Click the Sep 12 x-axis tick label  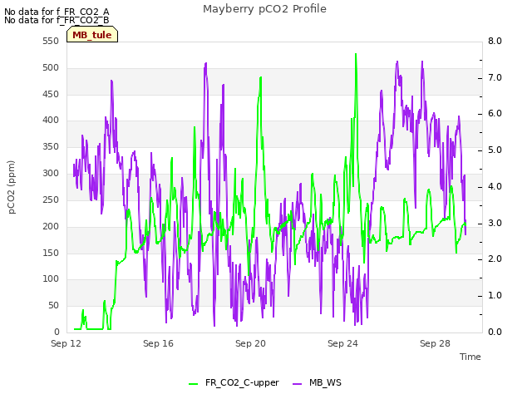click(66, 343)
